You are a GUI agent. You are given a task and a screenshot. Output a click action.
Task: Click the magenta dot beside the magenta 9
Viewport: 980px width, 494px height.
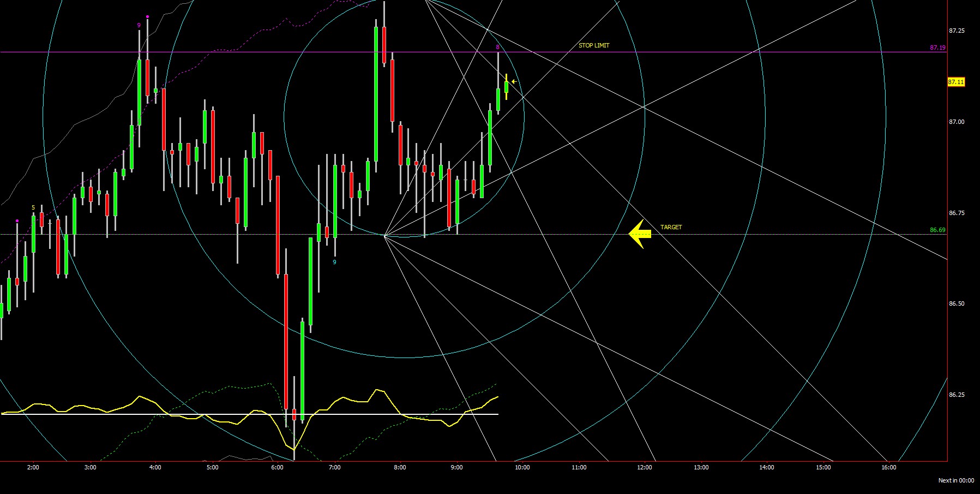click(147, 16)
